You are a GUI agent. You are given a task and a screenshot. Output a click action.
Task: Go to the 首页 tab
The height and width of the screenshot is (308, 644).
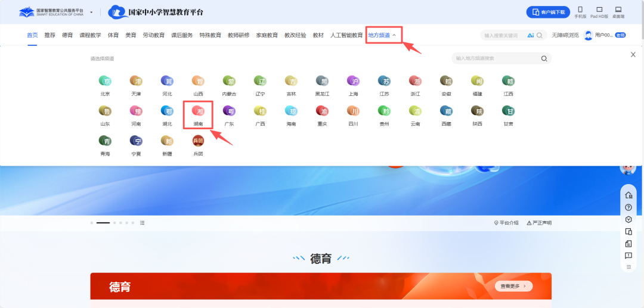click(x=32, y=35)
